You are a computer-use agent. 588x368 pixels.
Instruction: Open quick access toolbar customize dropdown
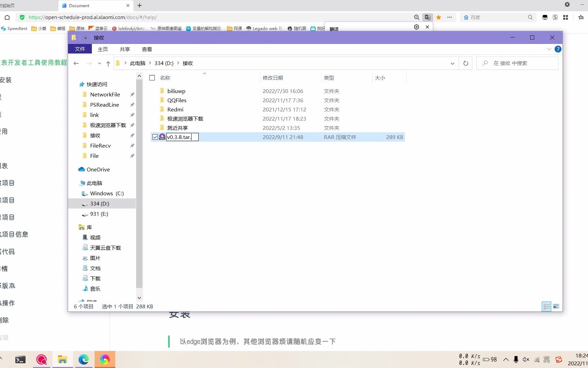[x=85, y=38]
